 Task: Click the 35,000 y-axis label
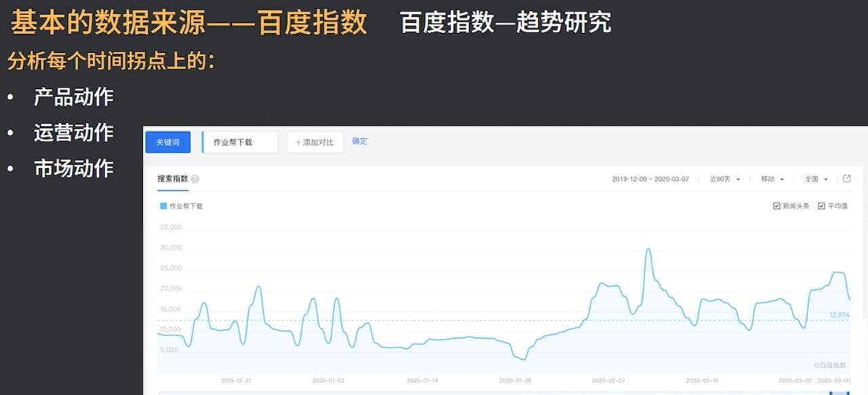[x=171, y=227]
